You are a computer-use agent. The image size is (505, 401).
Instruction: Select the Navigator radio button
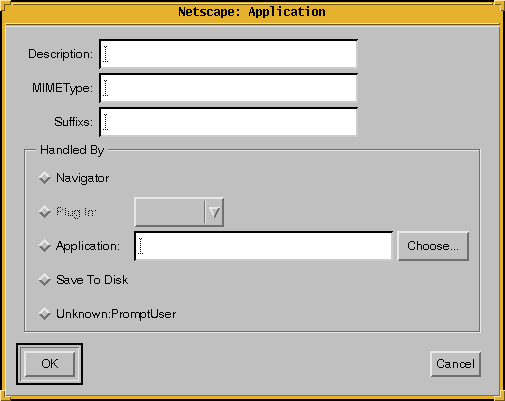pyautogui.click(x=44, y=178)
